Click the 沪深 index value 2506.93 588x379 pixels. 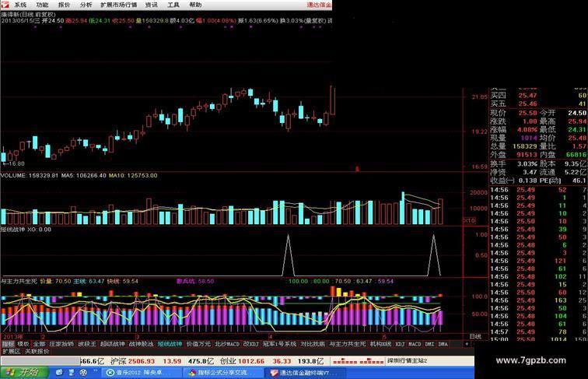142,361
